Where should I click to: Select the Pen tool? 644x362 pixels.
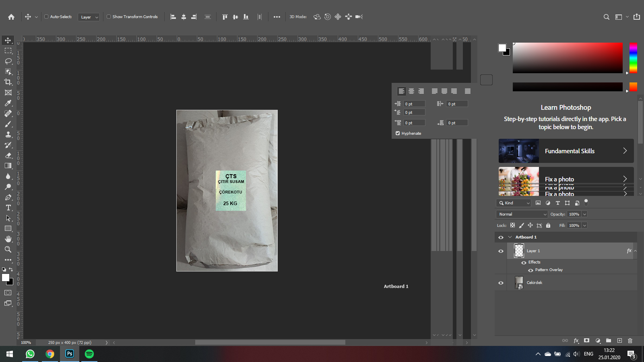[x=8, y=197]
